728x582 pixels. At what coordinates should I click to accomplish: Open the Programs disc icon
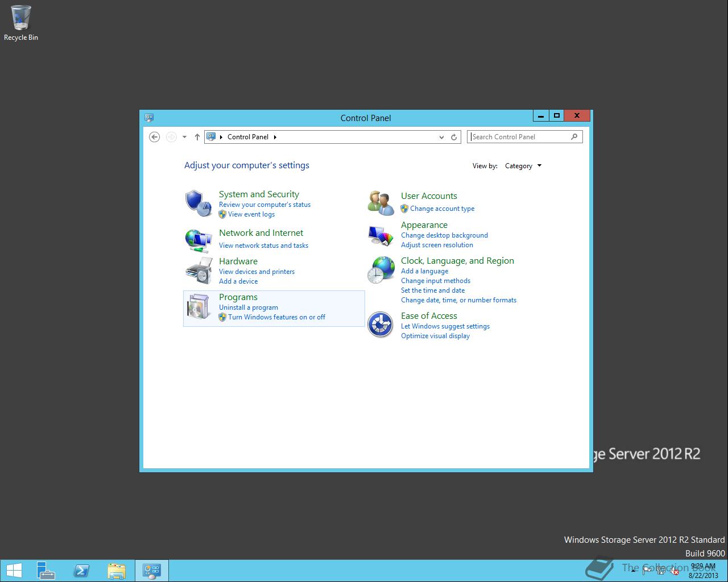tap(198, 307)
